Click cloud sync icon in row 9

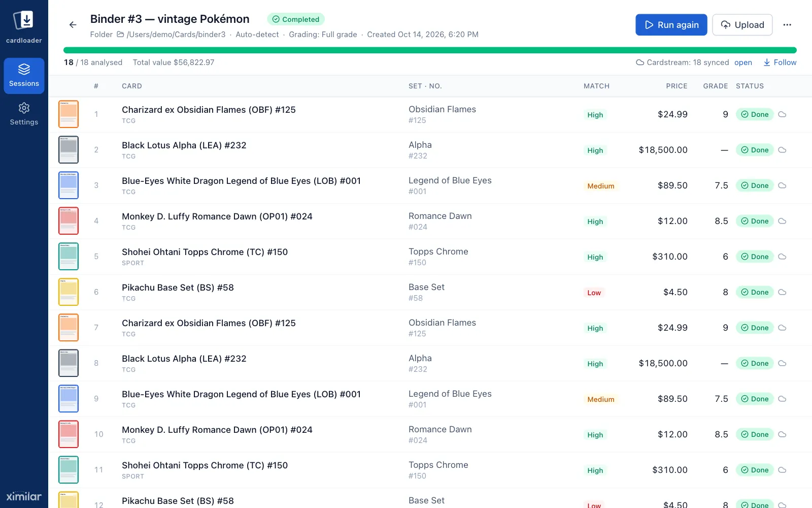(x=782, y=399)
